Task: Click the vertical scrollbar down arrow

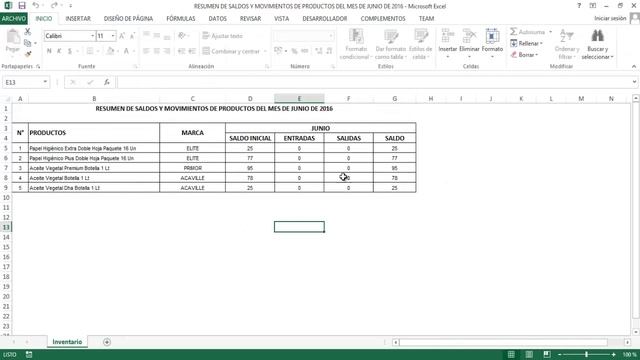Action: (636, 332)
